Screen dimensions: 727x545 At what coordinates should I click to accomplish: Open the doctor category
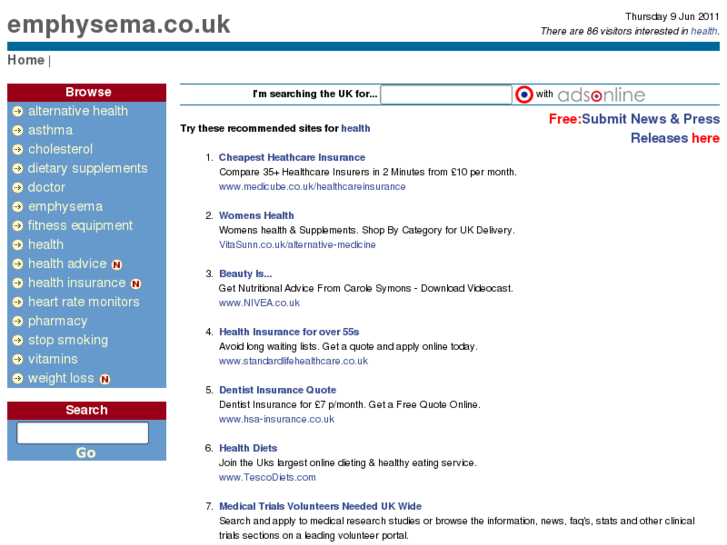[46, 187]
